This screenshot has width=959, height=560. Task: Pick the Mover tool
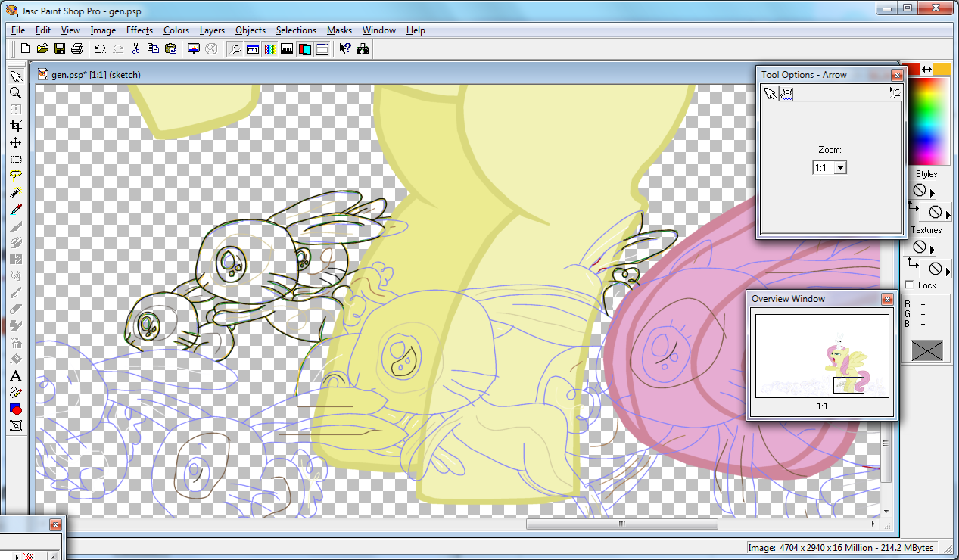coord(15,143)
